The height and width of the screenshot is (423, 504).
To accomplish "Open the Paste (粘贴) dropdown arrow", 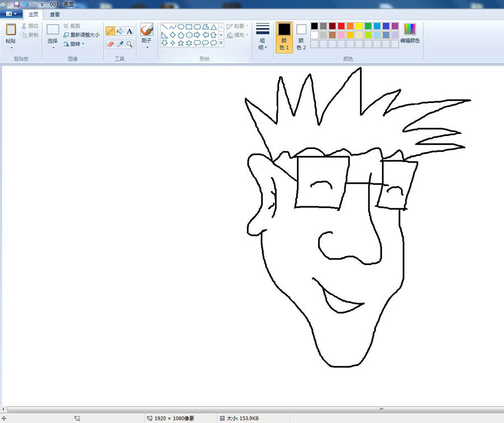I will pos(12,48).
